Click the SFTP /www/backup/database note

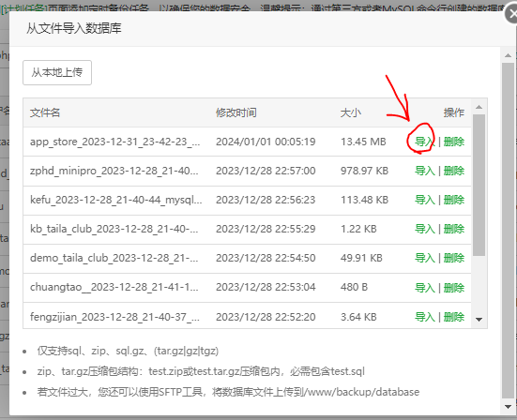coord(228,392)
